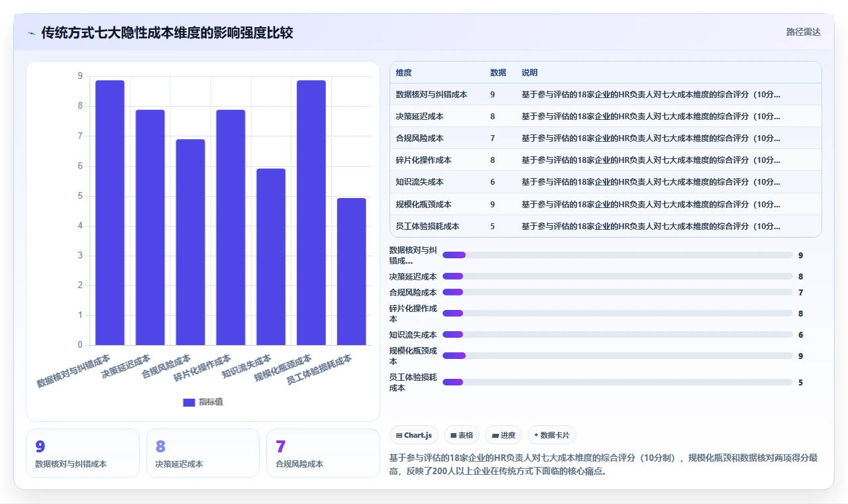Open the data card showing 9 数据核对与纠错成本
Image resolution: width=848 pixels, height=504 pixels.
pos(83,453)
